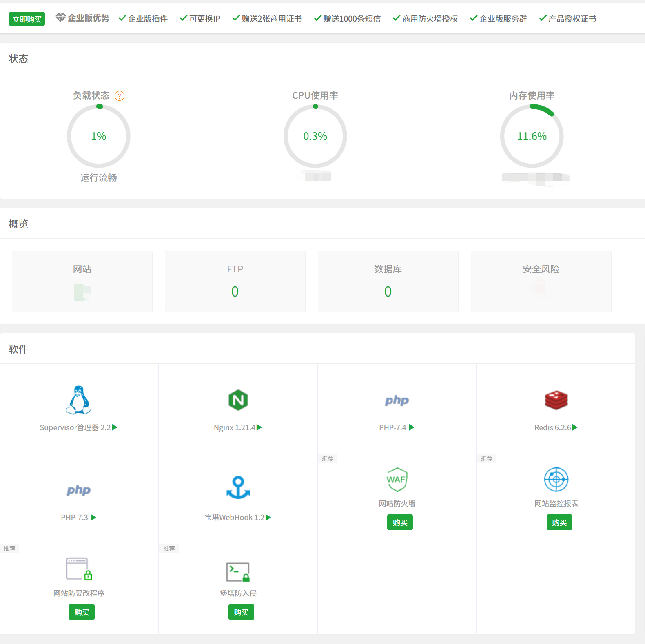Click the orange help icon beside 负载状态
The image size is (645, 644).
click(x=120, y=96)
